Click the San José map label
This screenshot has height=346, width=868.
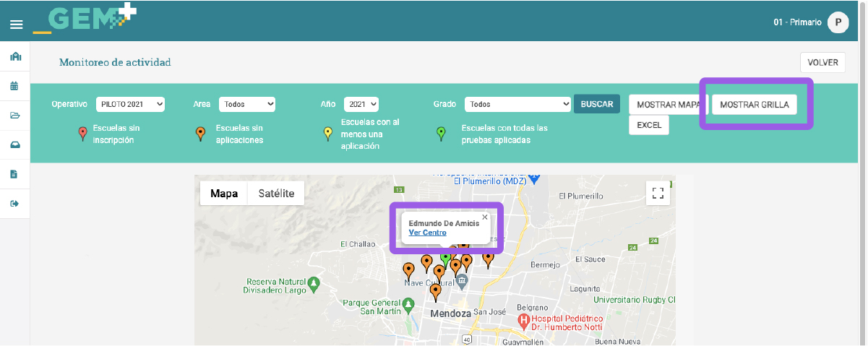click(491, 313)
